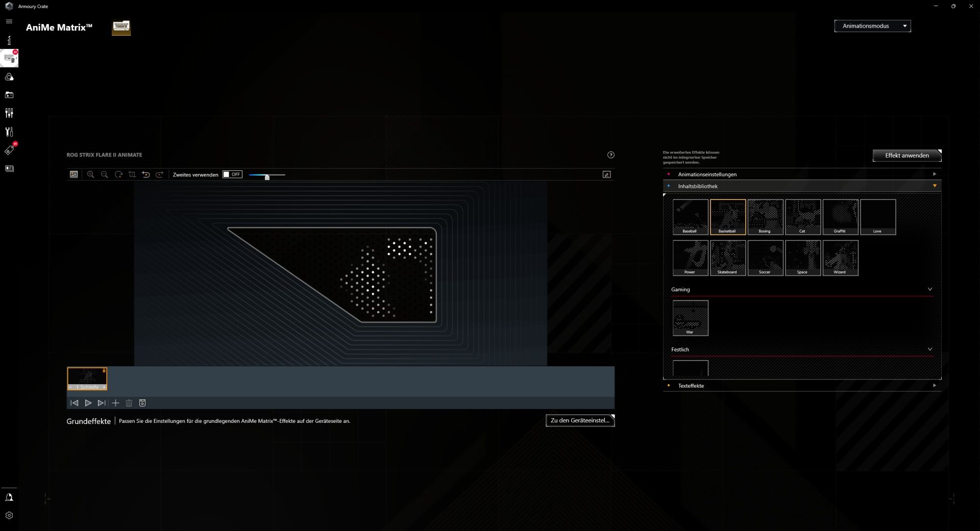980x531 pixels.
Task: Select the War animation in Gaming
Action: 690,318
